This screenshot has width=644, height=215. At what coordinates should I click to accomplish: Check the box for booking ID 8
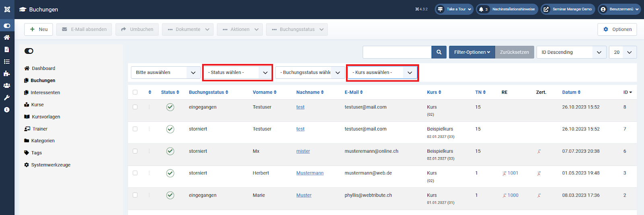(x=135, y=107)
